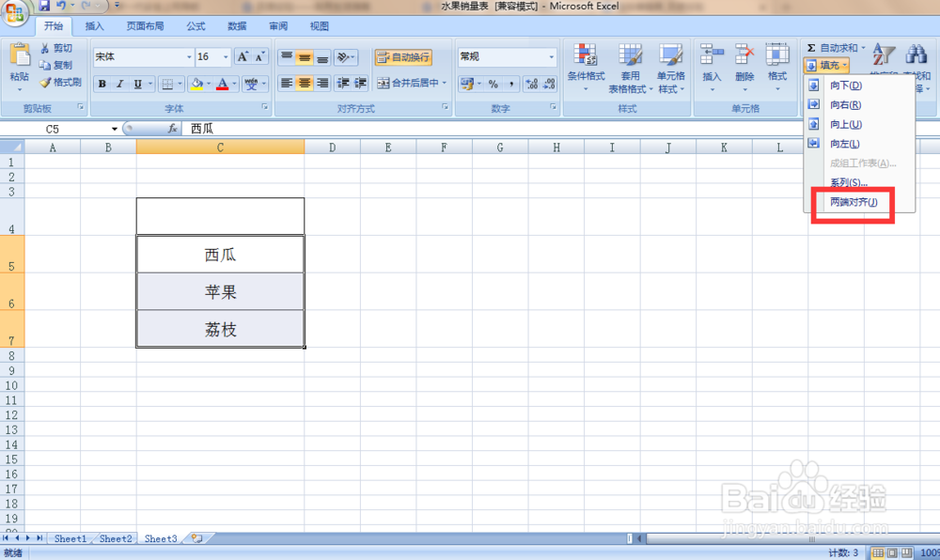Viewport: 940px width, 560px height.
Task: Toggle Bold formatting
Action: (102, 84)
